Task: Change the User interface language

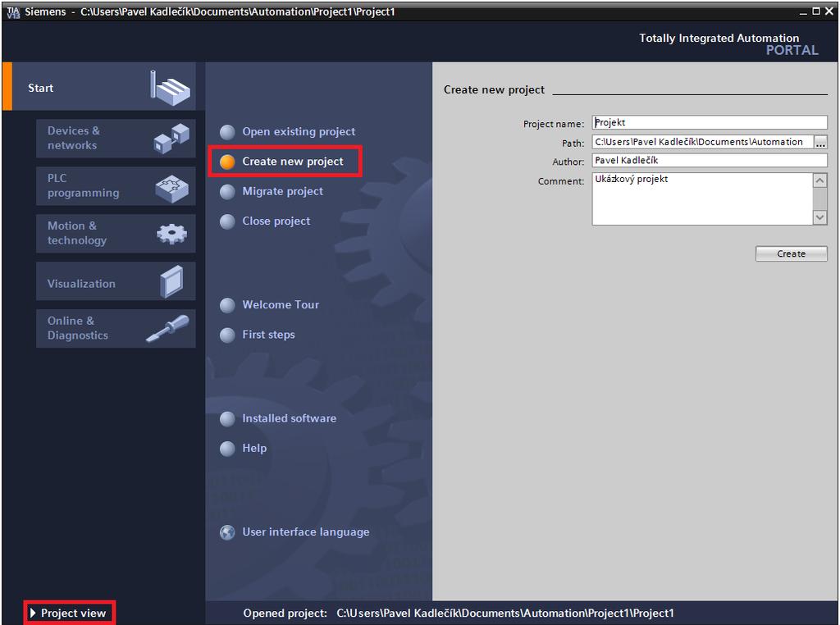Action: [306, 532]
